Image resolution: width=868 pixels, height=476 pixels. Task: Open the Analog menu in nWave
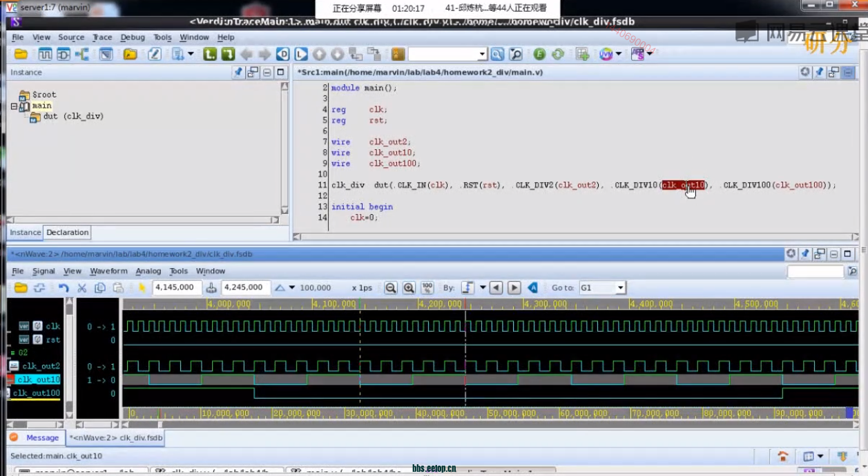[x=148, y=272]
